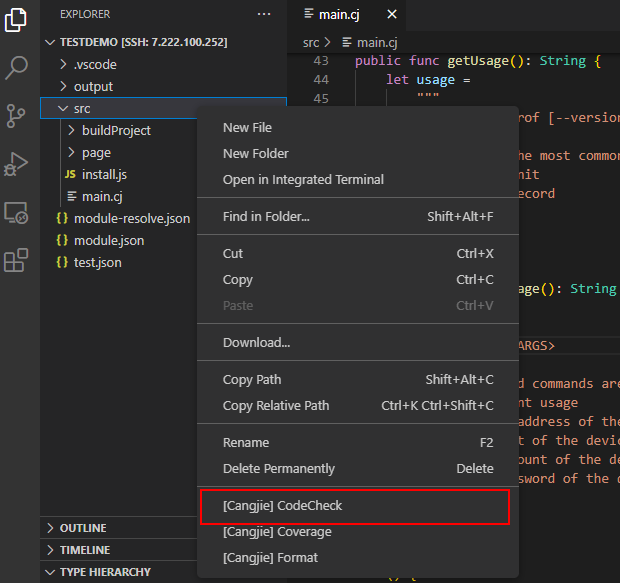Click the Explorer more actions ellipsis
This screenshot has width=620, height=583.
pos(264,14)
